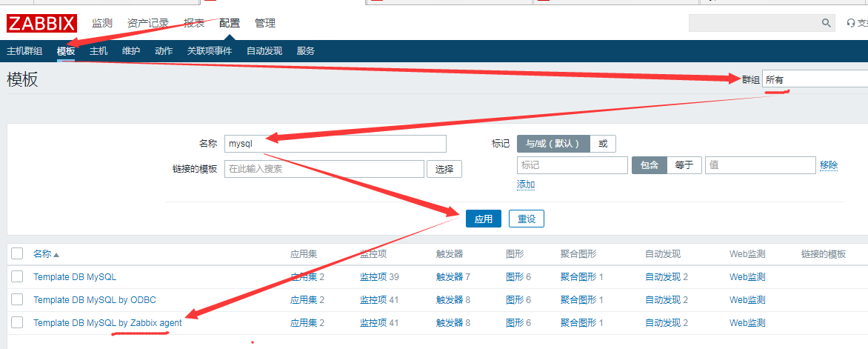Click the 名称 filter field containing mysql
This screenshot has width=868, height=349.
click(x=335, y=144)
